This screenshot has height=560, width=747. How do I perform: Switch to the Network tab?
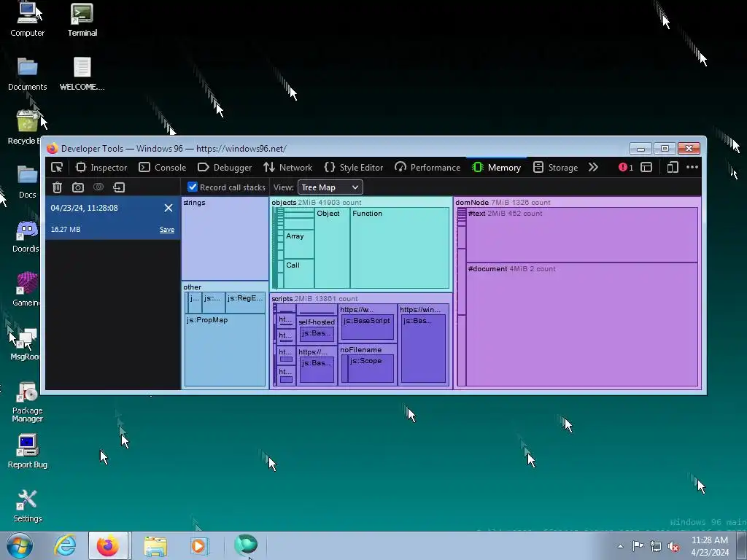[288, 167]
